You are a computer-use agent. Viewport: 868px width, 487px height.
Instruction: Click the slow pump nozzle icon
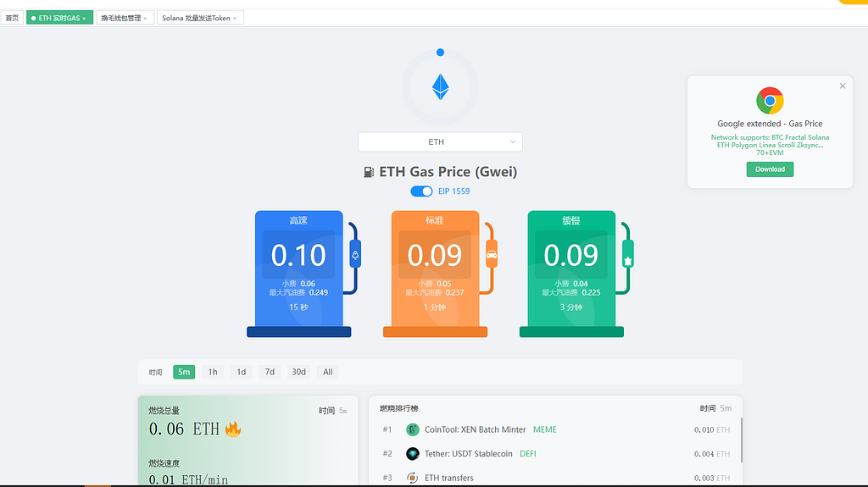628,254
